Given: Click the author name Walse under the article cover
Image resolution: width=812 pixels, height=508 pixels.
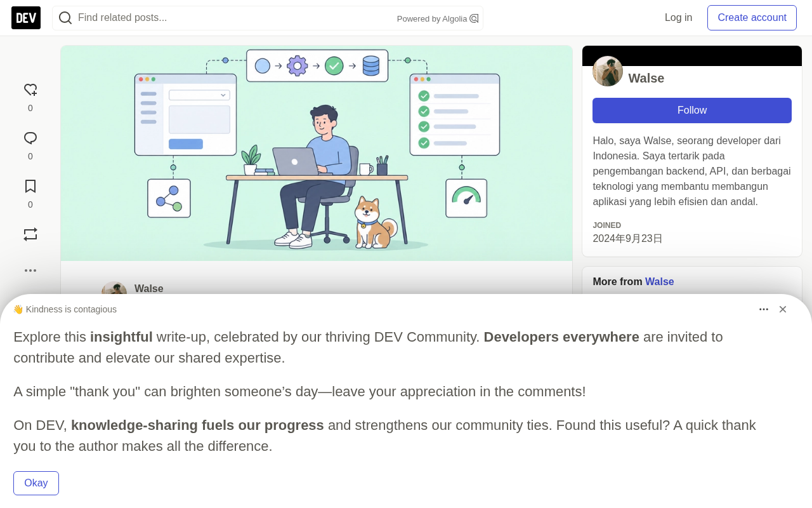Looking at the screenshot, I should 149,289.
